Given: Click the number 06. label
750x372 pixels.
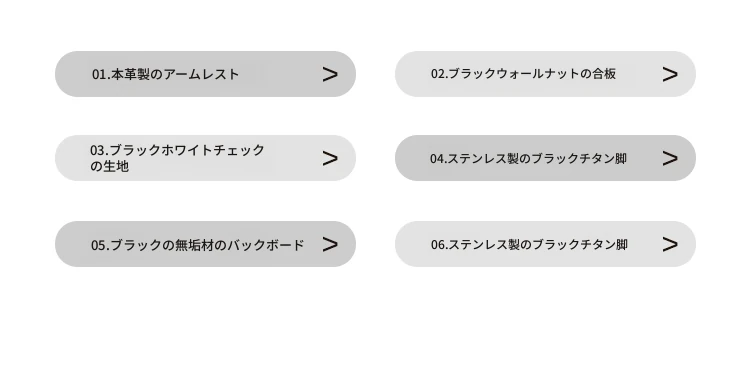Looking at the screenshot, I should coord(440,244).
